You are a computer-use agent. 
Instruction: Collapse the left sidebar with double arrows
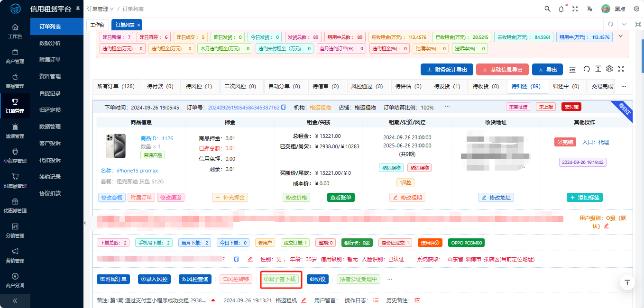[x=15, y=300]
